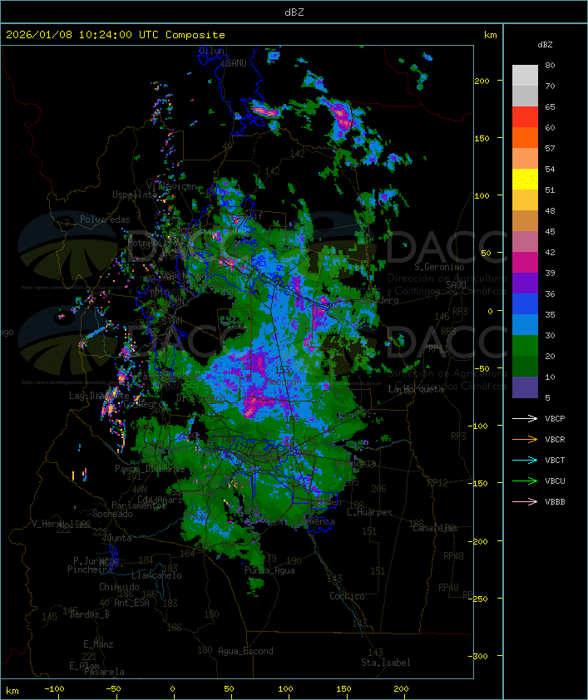The width and height of the screenshot is (588, 700).
Task: Select the pink VBBB arrow icon
Action: 525,501
